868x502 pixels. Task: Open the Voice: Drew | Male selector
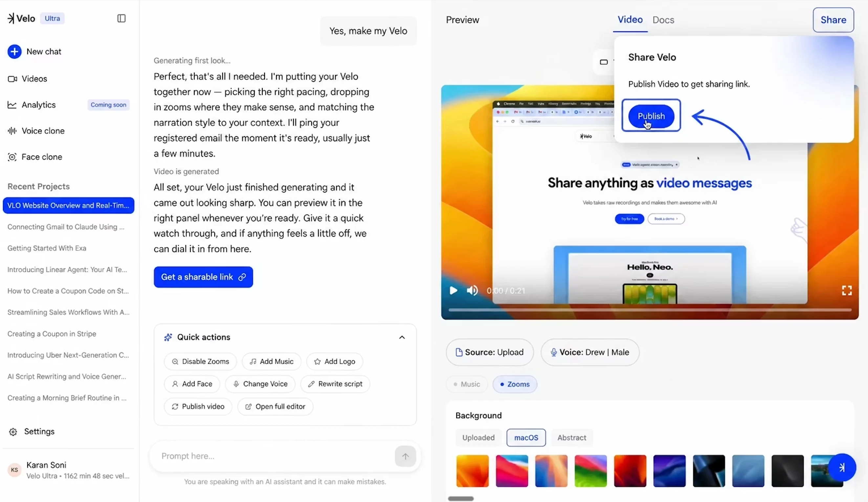click(590, 352)
